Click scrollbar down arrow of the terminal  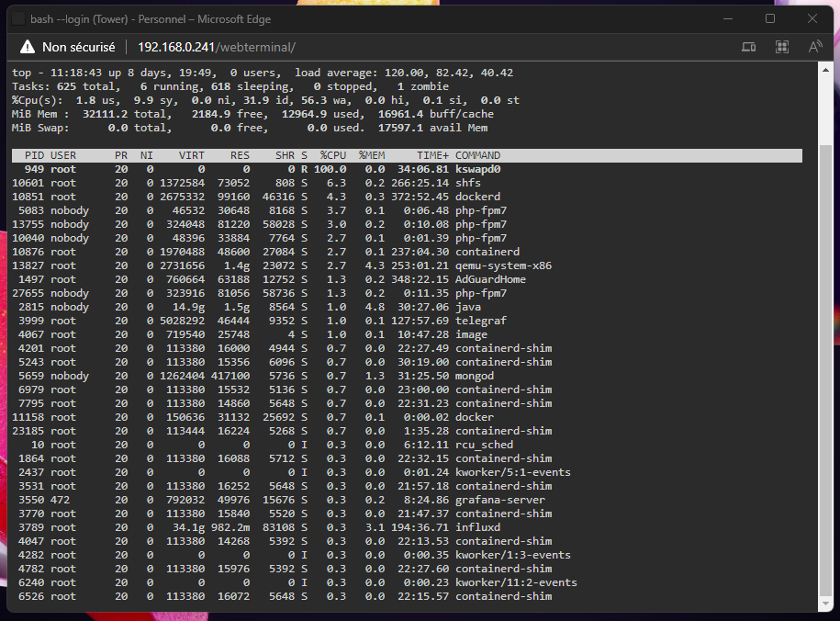point(825,604)
